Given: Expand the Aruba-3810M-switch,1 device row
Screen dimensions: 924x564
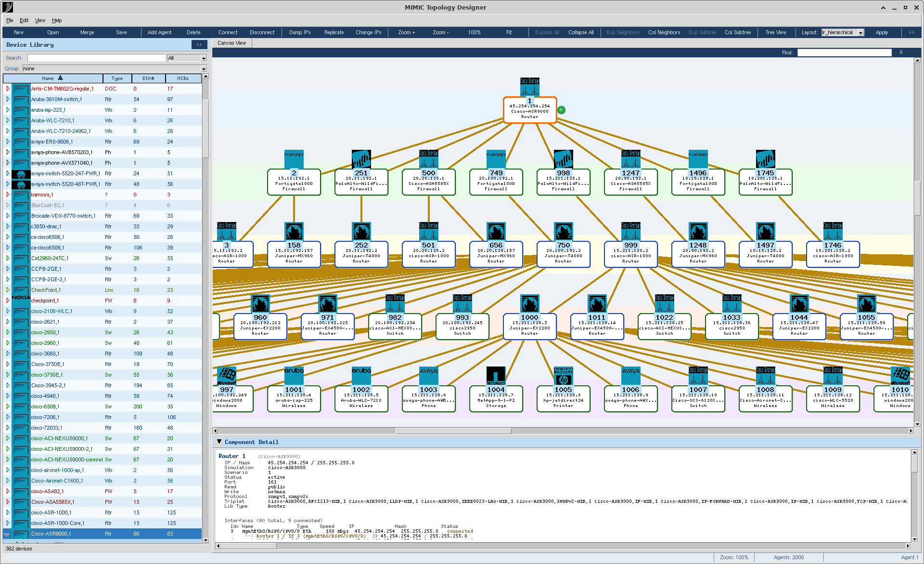Looking at the screenshot, I should point(8,99).
